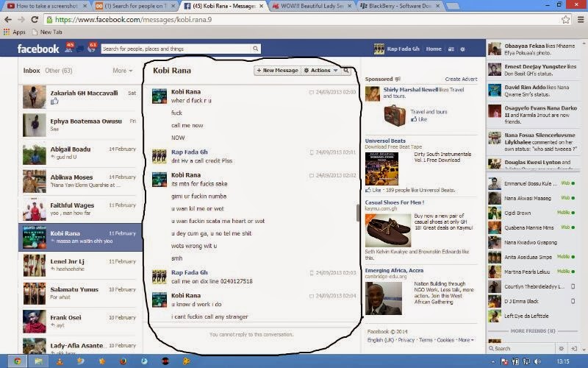Switch to Other (63) messages tab
This screenshot has width=588, height=368.
pos(59,71)
